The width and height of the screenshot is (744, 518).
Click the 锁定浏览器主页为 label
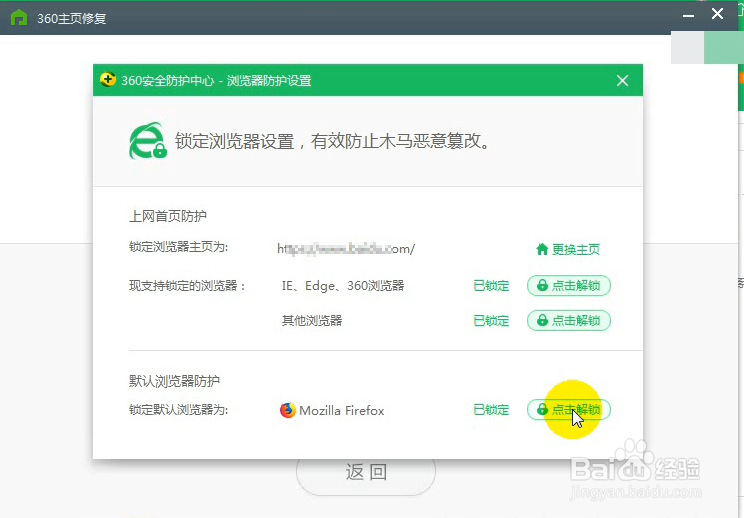[178, 247]
